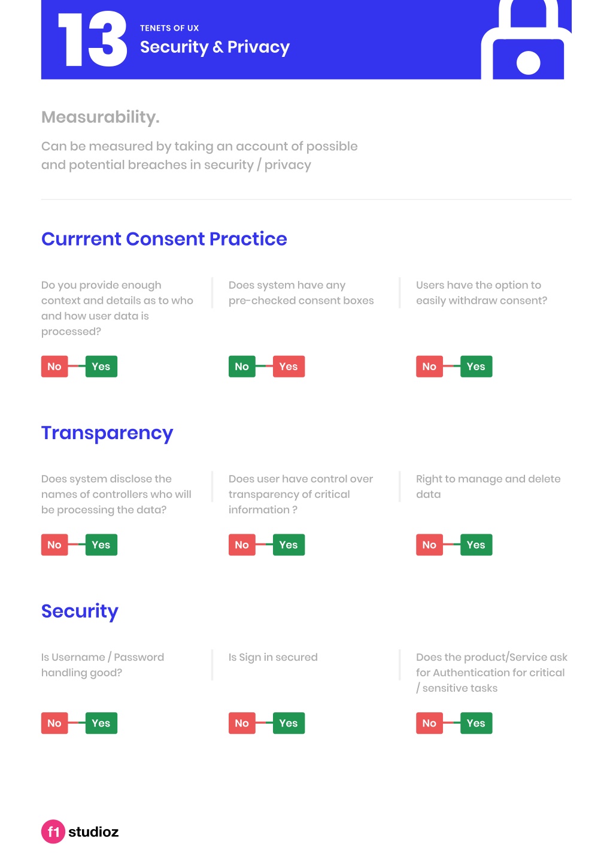Choose Yes for Authentication for sensitive tasks

click(x=476, y=723)
